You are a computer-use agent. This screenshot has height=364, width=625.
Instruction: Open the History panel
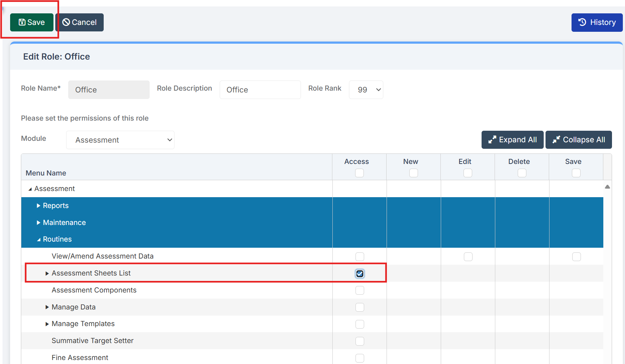[596, 22]
